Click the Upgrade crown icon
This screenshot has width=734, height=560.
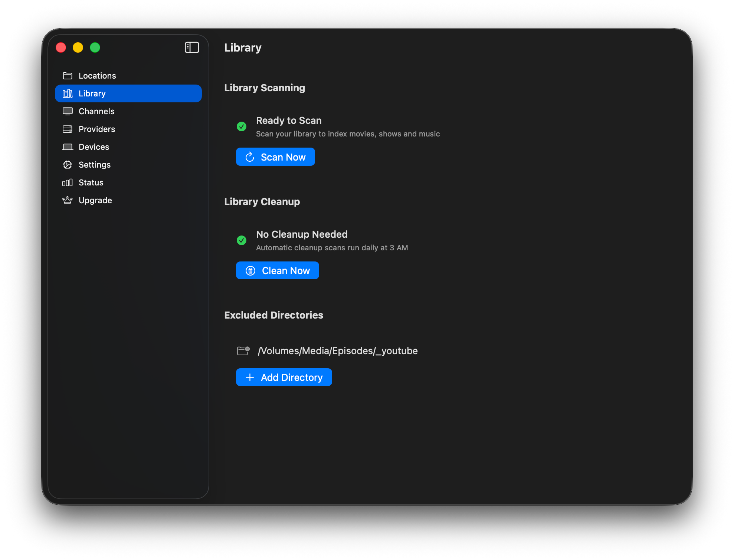click(x=68, y=200)
